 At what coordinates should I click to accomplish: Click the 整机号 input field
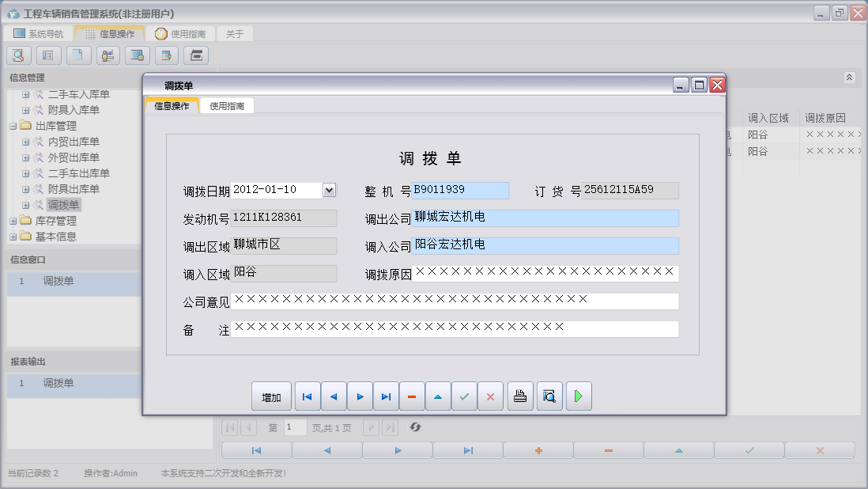461,190
